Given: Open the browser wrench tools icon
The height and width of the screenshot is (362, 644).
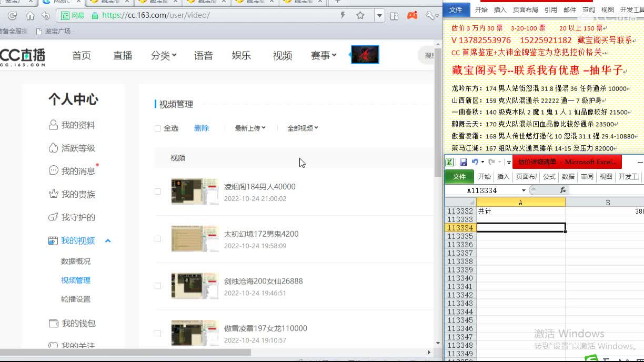Looking at the screenshot, I should (430, 16).
